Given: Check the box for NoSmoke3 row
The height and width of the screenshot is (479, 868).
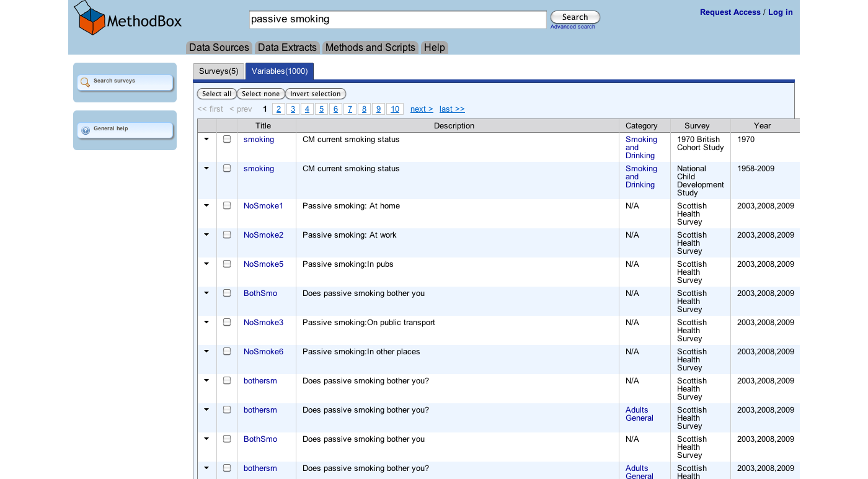Looking at the screenshot, I should 227,322.
